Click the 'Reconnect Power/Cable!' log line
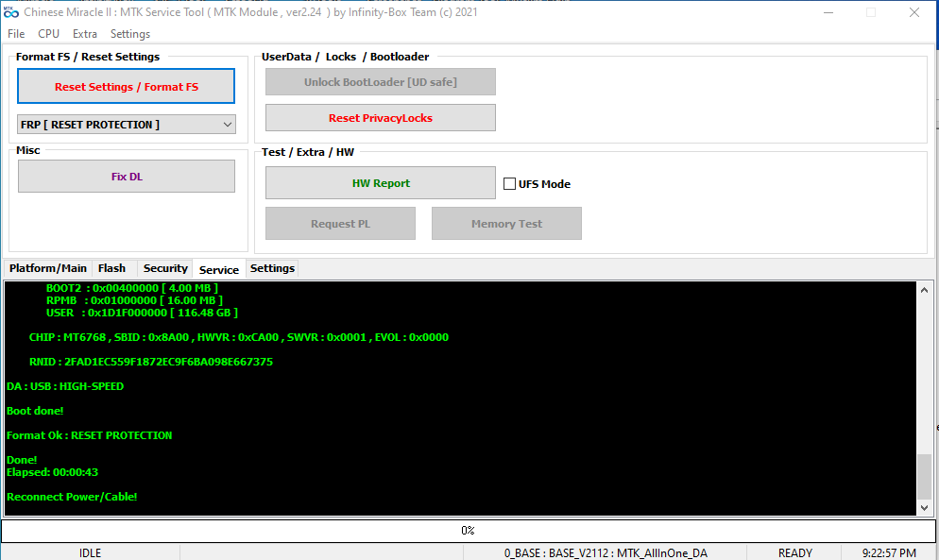Screen dimensions: 939x560 tap(72, 497)
